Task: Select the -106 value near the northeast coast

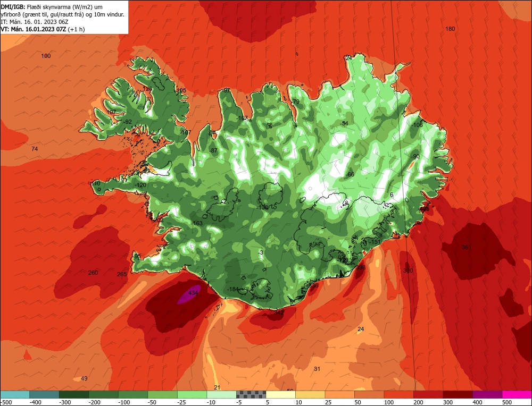Action: pos(417,125)
